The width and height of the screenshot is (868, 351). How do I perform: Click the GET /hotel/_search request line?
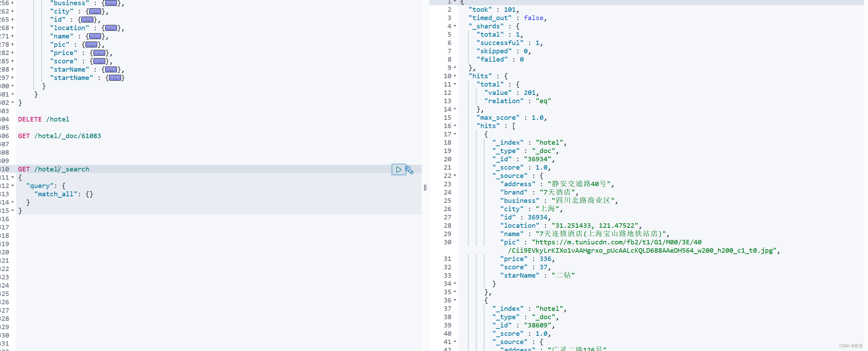tap(54, 169)
